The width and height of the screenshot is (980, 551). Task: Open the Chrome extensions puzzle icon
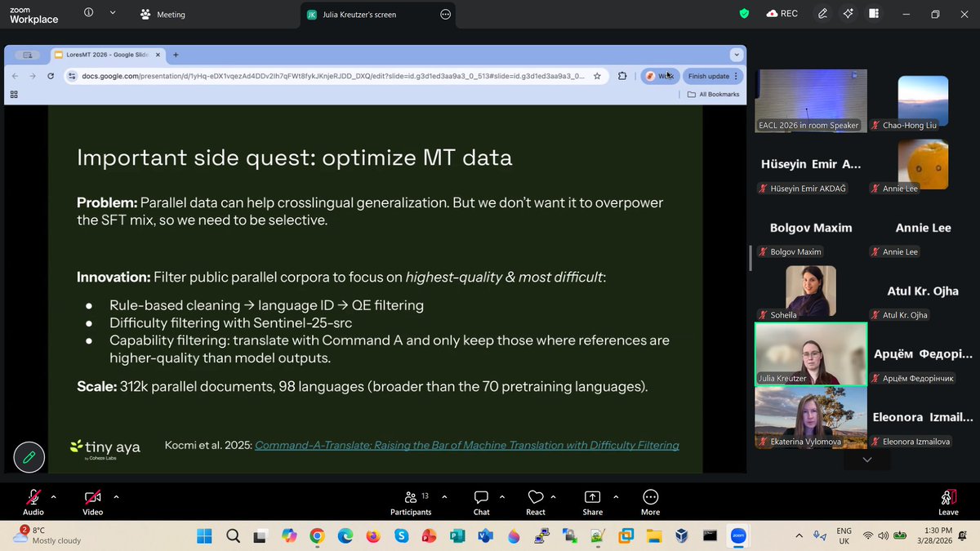pos(622,76)
